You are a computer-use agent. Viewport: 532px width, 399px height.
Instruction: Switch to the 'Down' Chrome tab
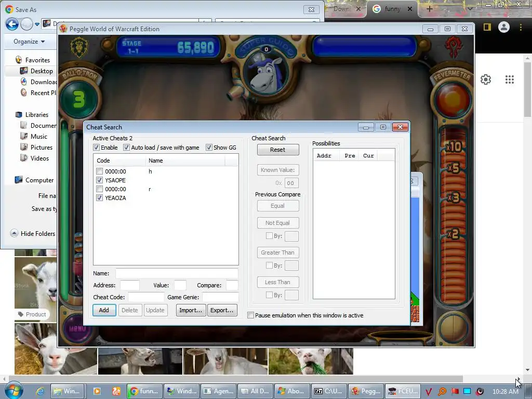pyautogui.click(x=345, y=9)
